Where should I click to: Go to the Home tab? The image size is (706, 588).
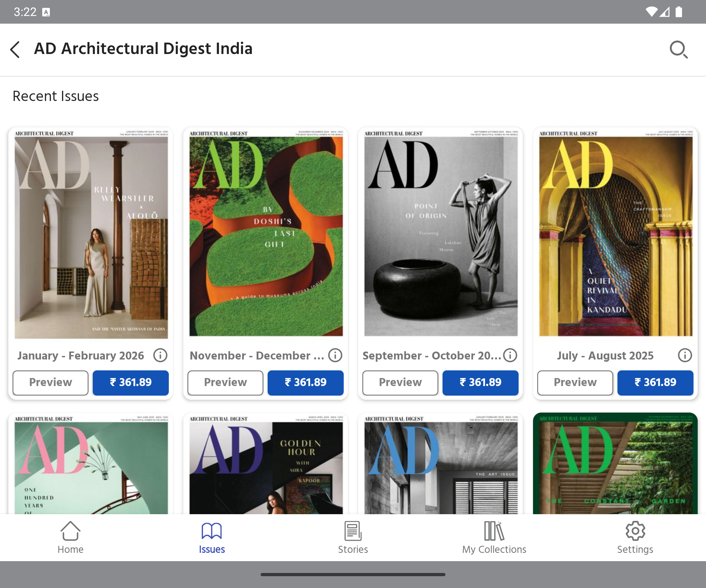[70, 537]
